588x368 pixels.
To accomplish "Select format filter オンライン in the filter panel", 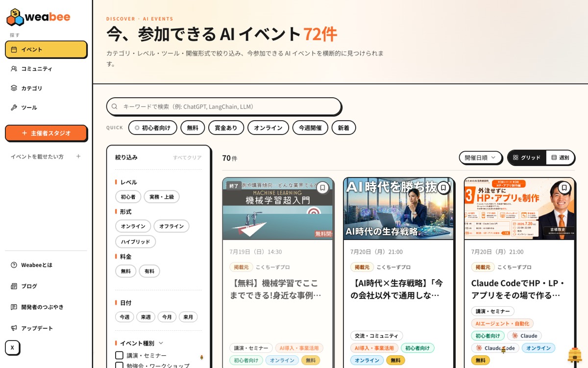I will pyautogui.click(x=133, y=226).
